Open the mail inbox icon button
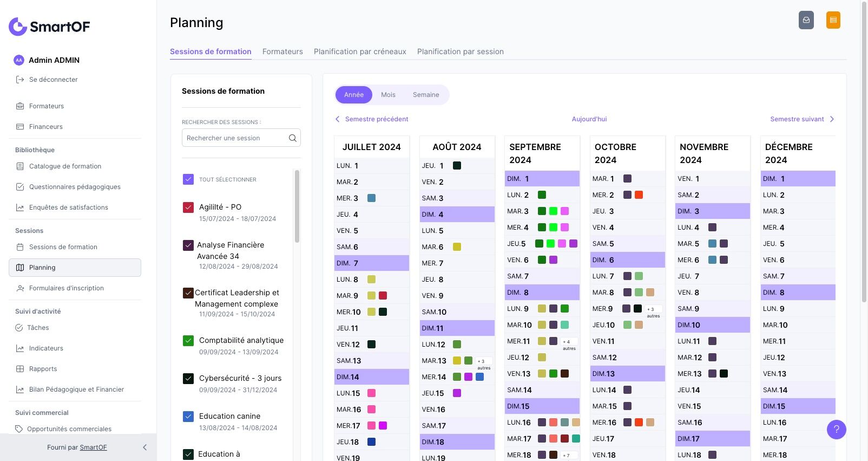The image size is (868, 461). point(806,20)
